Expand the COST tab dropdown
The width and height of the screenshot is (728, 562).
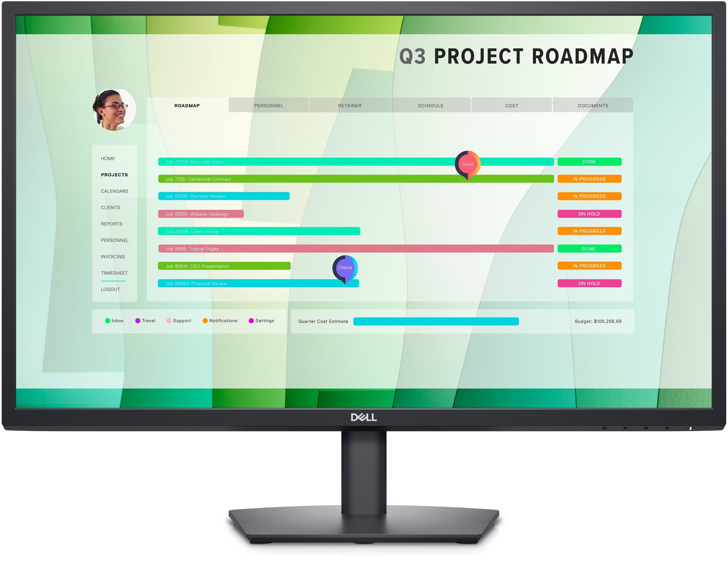click(x=510, y=105)
